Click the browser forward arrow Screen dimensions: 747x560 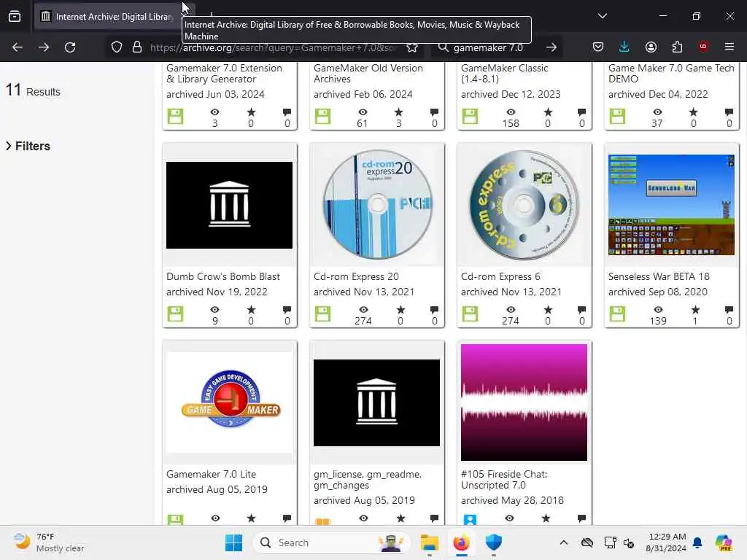43,47
